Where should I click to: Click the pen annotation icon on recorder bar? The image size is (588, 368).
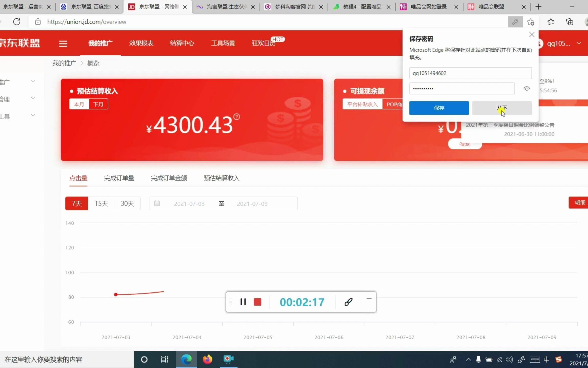349,302
